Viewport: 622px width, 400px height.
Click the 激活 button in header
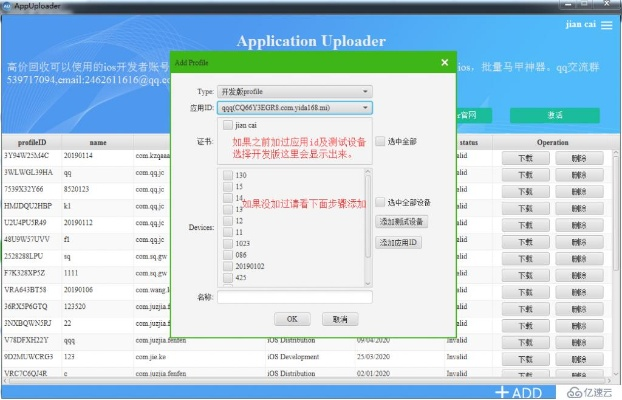point(553,115)
